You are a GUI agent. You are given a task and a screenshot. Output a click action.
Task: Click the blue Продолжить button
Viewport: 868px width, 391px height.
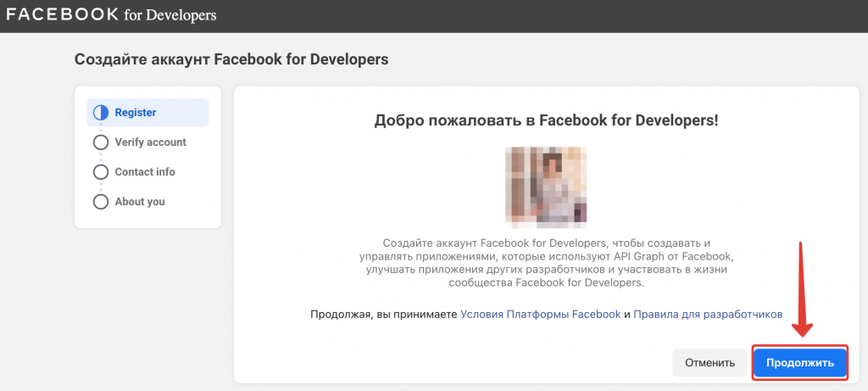coord(800,363)
